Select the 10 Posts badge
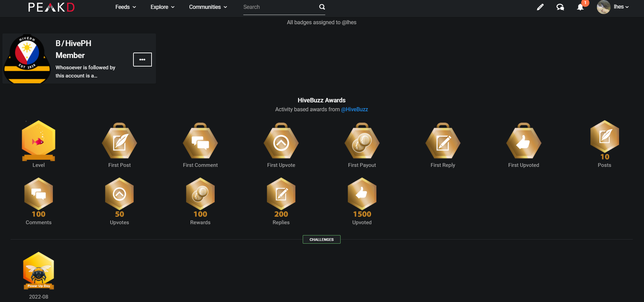The image size is (644, 302). point(604,140)
